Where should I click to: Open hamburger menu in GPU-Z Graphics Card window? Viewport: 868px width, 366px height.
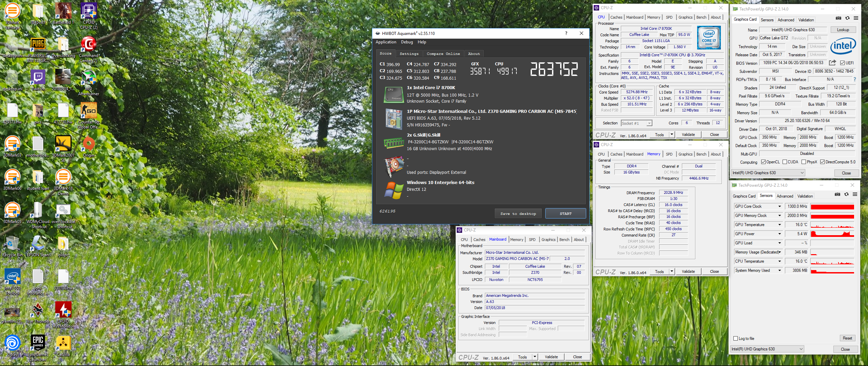pyautogui.click(x=856, y=18)
